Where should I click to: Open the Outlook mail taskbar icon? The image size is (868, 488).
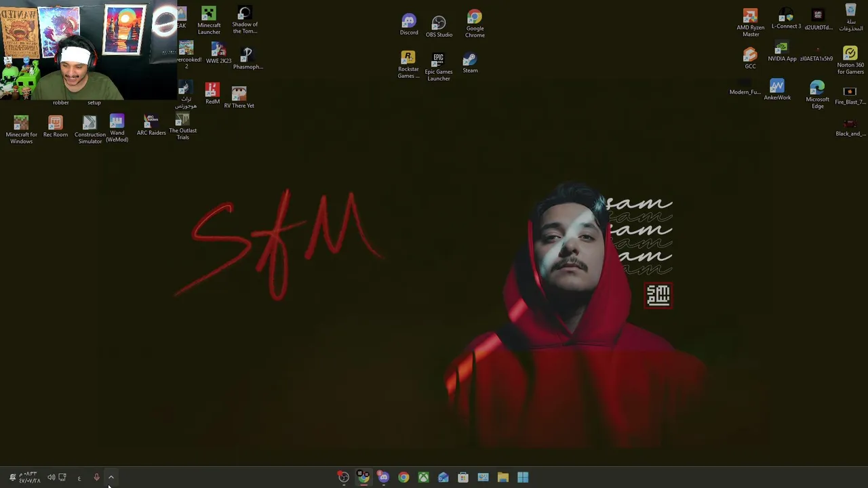[x=443, y=477]
